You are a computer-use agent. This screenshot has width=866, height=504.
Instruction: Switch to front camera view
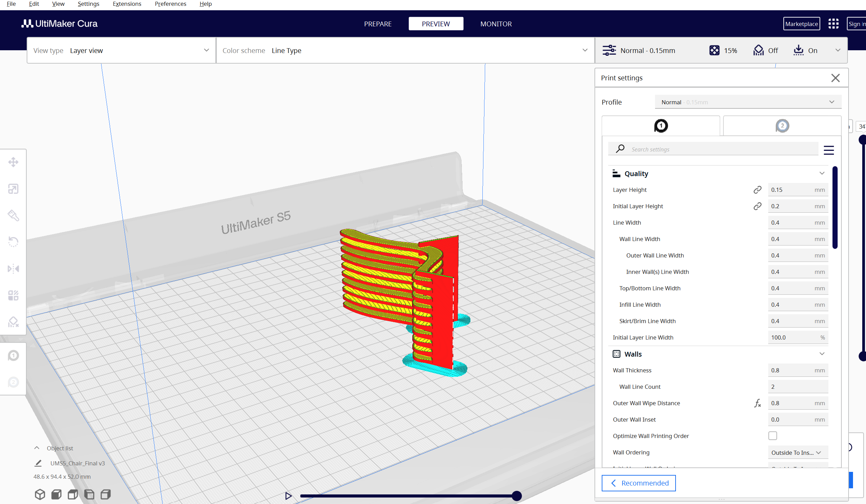[x=56, y=494]
